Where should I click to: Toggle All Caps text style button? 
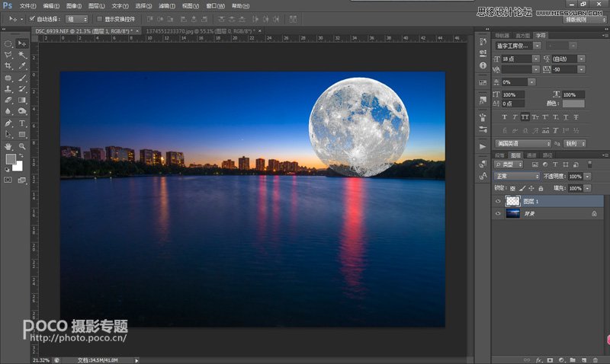pyautogui.click(x=525, y=117)
